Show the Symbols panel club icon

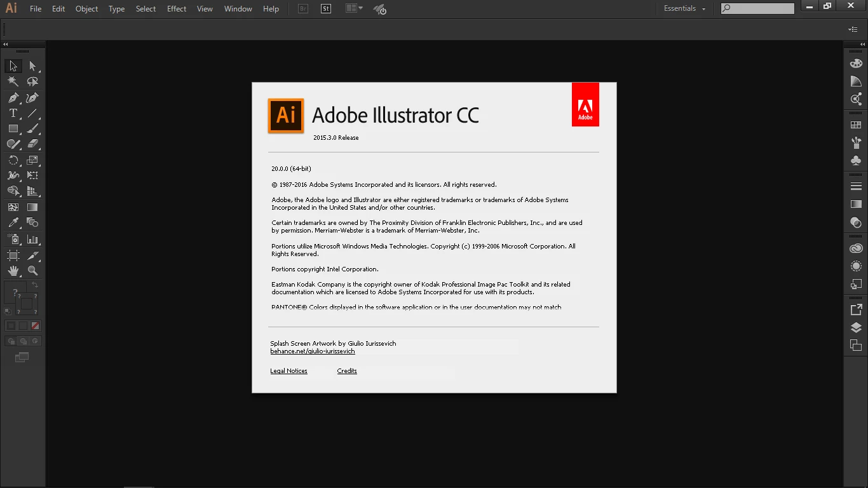856,161
